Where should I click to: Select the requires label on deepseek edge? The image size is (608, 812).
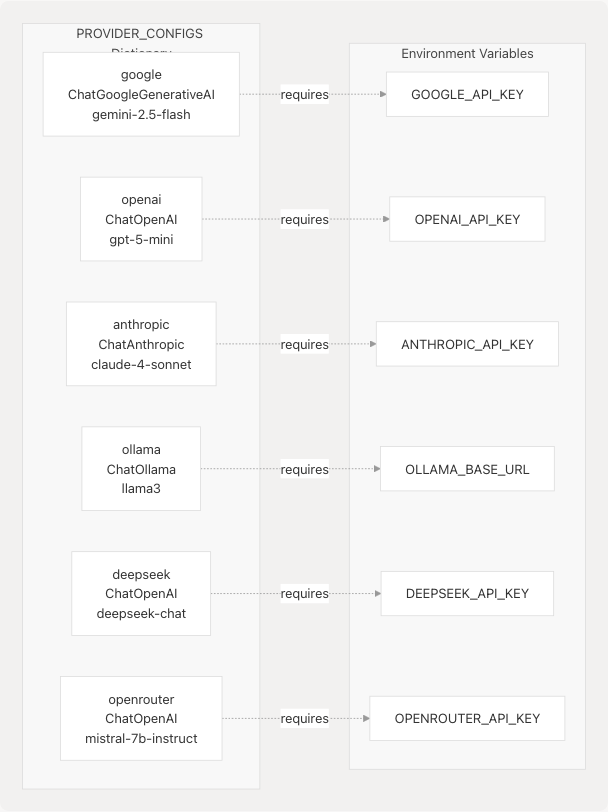tap(305, 593)
